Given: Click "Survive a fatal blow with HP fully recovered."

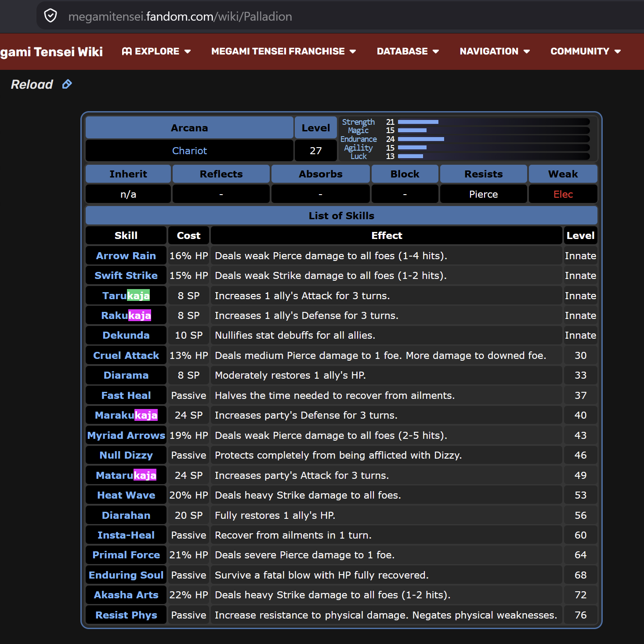Looking at the screenshot, I should (322, 575).
